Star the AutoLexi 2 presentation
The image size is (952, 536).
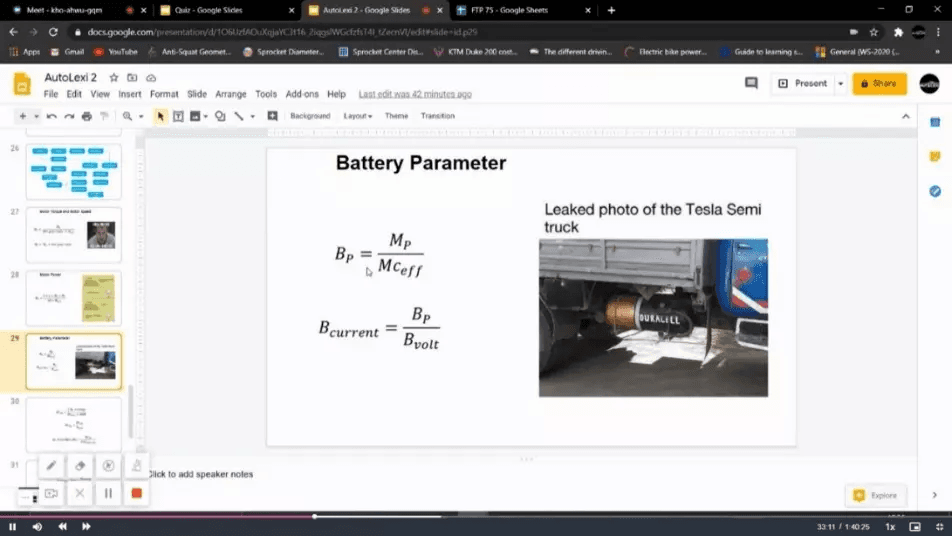click(x=114, y=78)
